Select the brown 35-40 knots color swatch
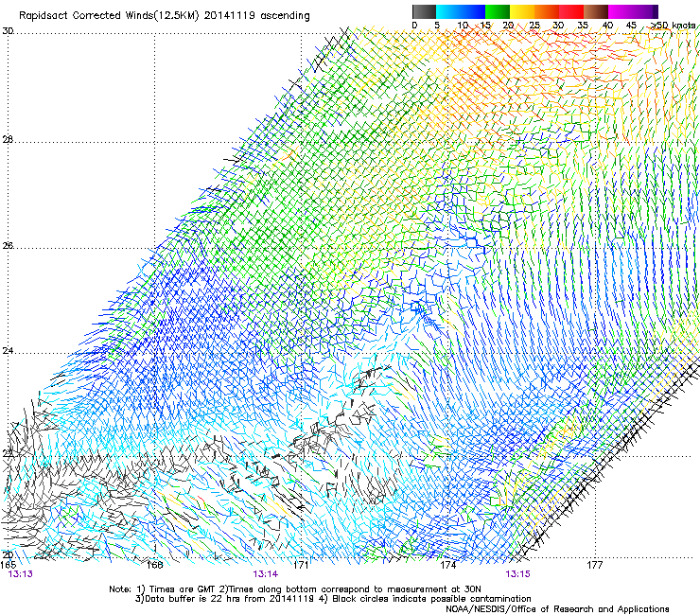Viewport: 700px width, 615px height. pos(596,11)
